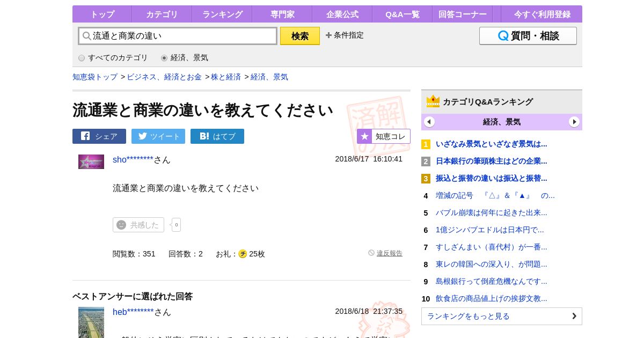The height and width of the screenshot is (338, 644).
Task: Select すべてのカテゴリ radio button
Action: [x=82, y=58]
